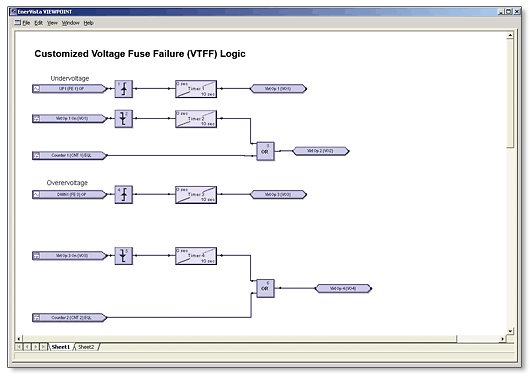
Task: Click the vertical scrollbar down arrow
Action: [510, 331]
